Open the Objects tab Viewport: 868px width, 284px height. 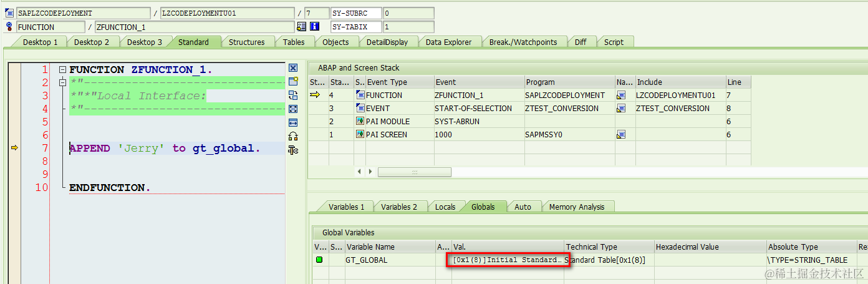(x=335, y=42)
